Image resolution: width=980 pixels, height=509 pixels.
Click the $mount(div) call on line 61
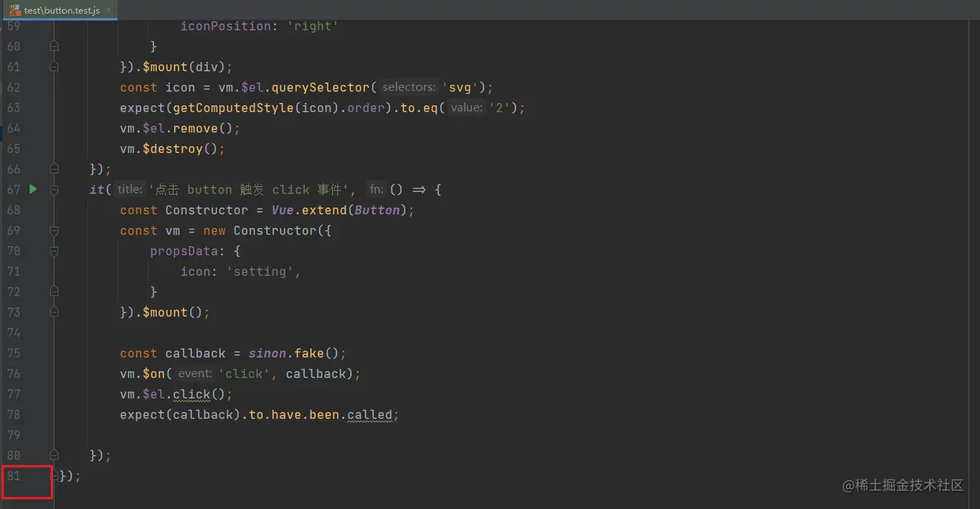(184, 67)
